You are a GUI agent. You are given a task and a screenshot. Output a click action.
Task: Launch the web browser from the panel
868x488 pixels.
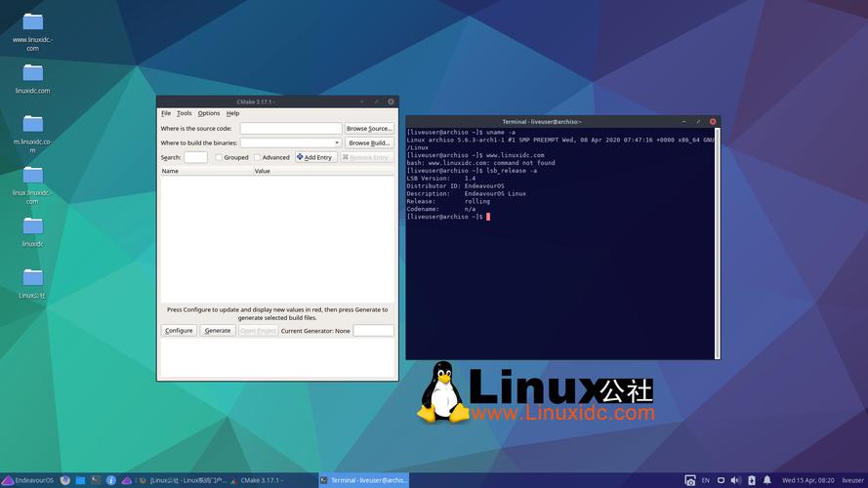pyautogui.click(x=65, y=480)
